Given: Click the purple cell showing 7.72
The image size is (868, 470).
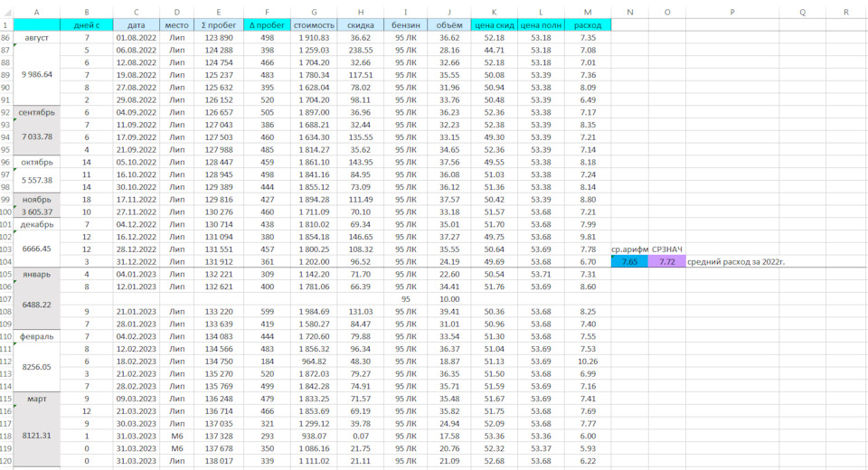Looking at the screenshot, I should [x=667, y=262].
